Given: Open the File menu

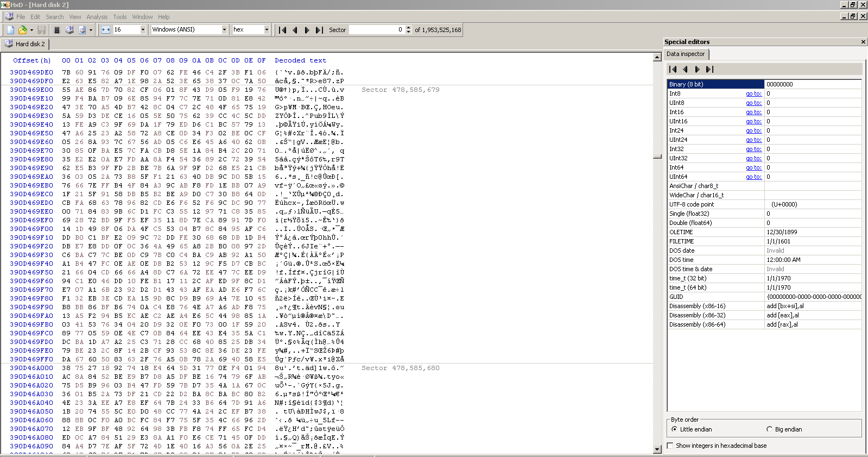Looking at the screenshot, I should coord(21,17).
